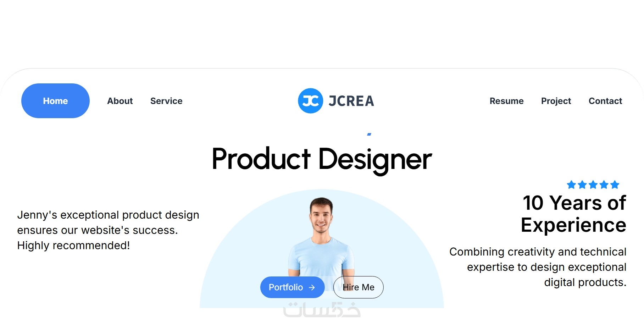Viewport: 644px width, 324px height.
Task: Click the 10 Years of Experience heading
Action: pyautogui.click(x=573, y=214)
